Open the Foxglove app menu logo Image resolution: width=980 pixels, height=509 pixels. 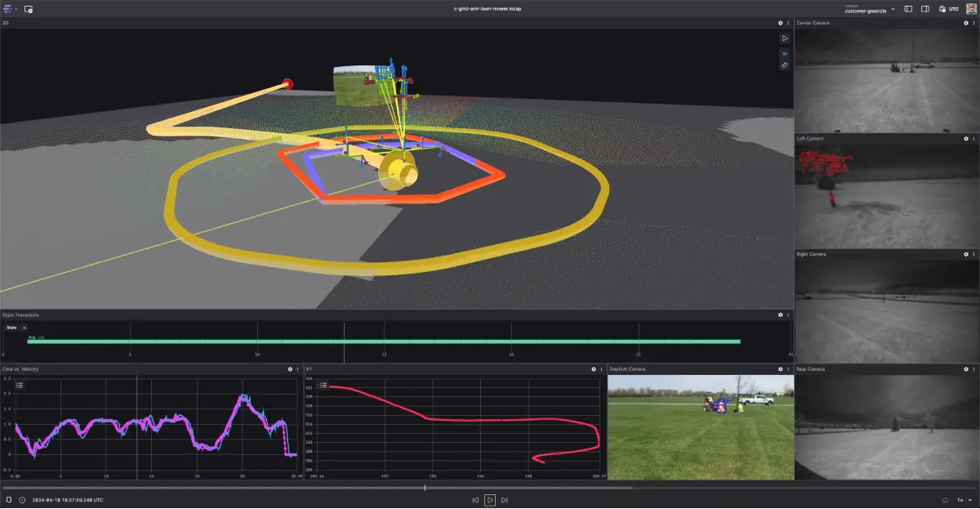9,9
